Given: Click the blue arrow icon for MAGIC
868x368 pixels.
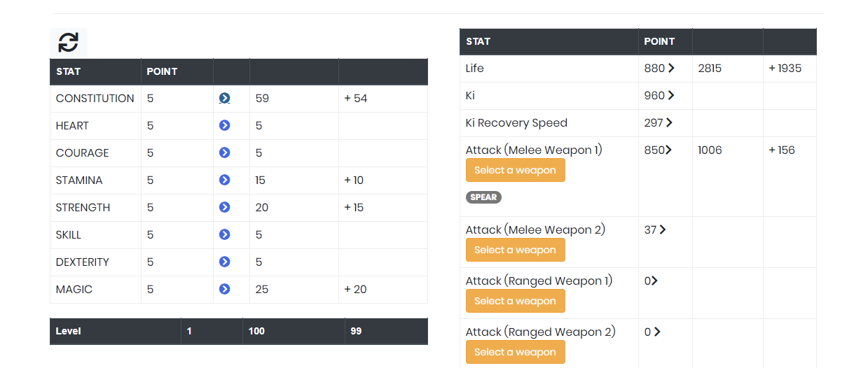Looking at the screenshot, I should pos(224,289).
